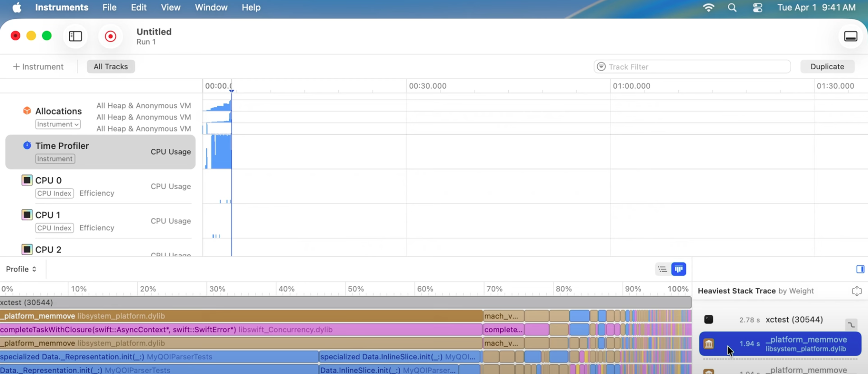This screenshot has height=374, width=868.
Task: Open the Edit menu
Action: (139, 8)
